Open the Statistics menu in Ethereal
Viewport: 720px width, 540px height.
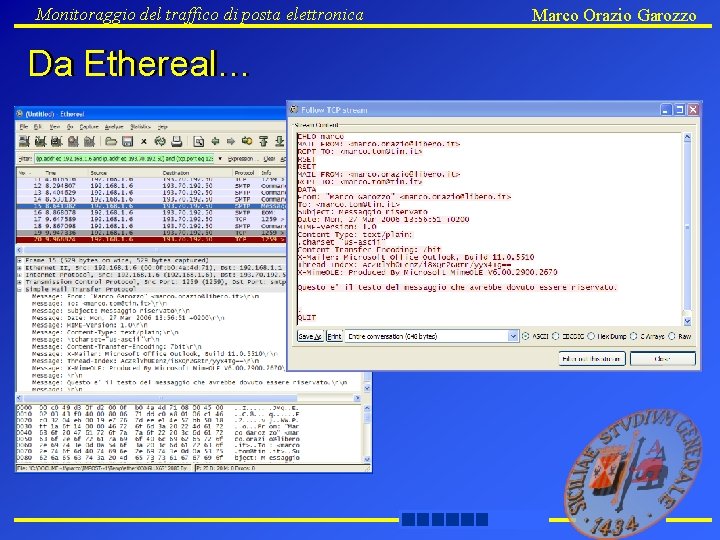tap(141, 127)
